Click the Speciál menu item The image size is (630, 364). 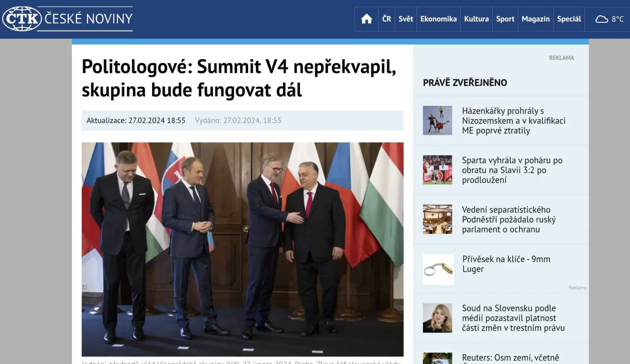[569, 19]
